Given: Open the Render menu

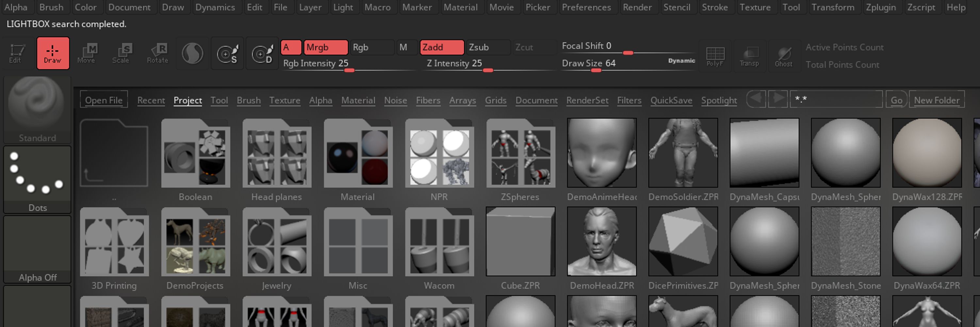Looking at the screenshot, I should (x=637, y=7).
